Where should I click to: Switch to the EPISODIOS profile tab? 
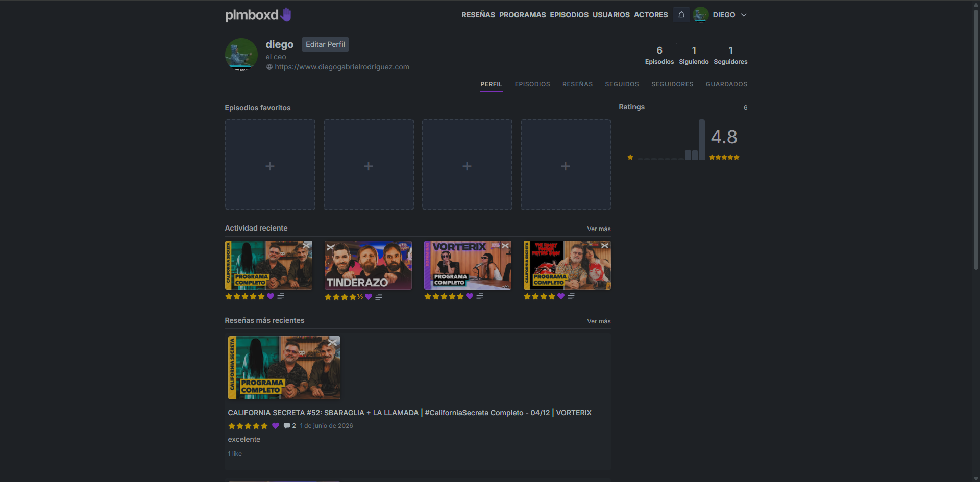532,84
